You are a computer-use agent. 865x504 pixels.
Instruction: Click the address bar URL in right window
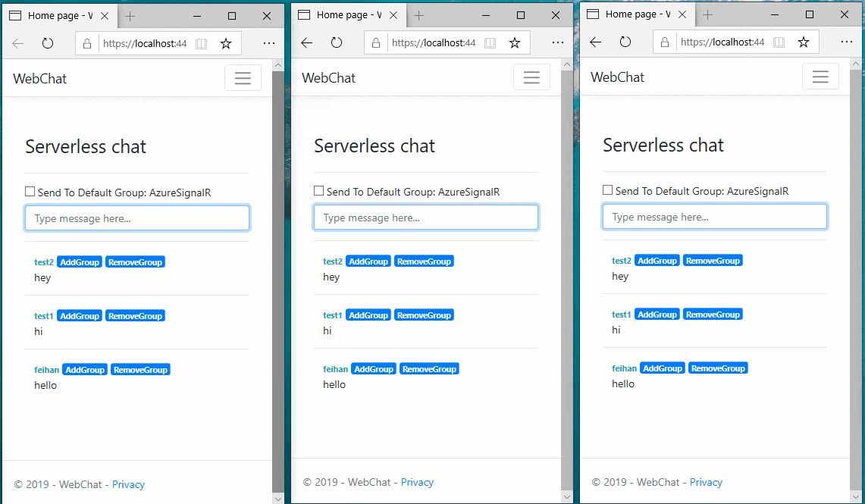(722, 42)
